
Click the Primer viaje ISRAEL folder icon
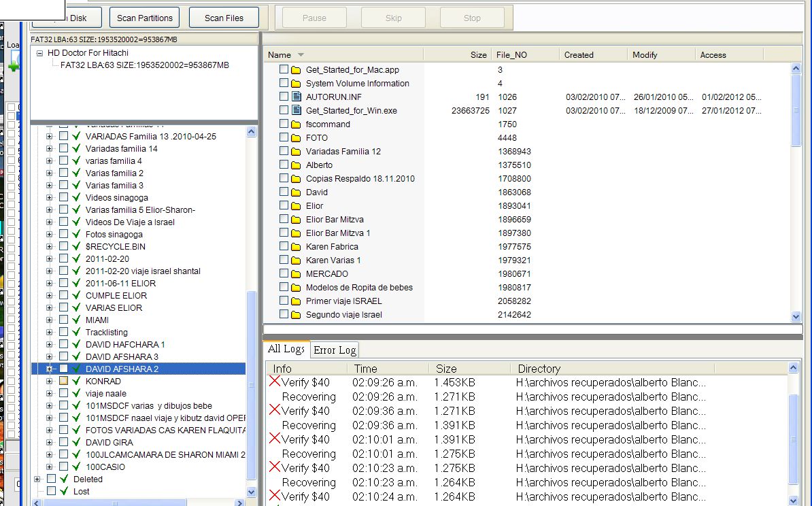[296, 301]
